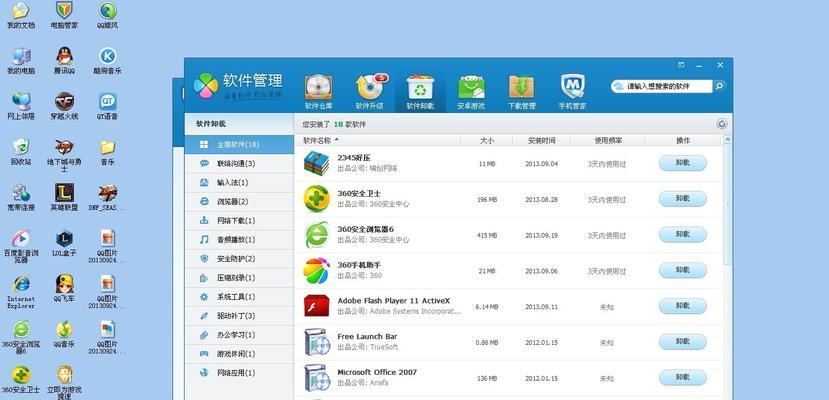Open the 音乐 folder on desktop
Viewport: 829px width, 400px height.
(x=107, y=152)
